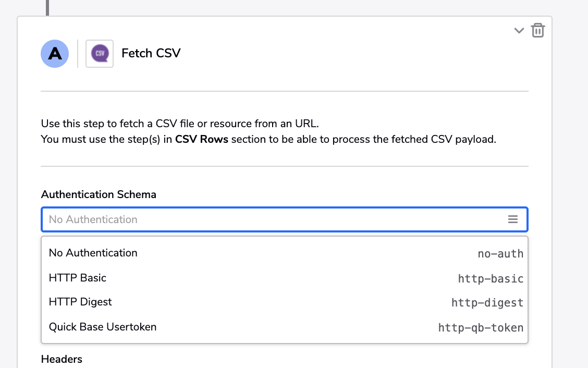Click the step description about fetching a URL
Image resolution: width=588 pixels, height=368 pixels.
[180, 124]
